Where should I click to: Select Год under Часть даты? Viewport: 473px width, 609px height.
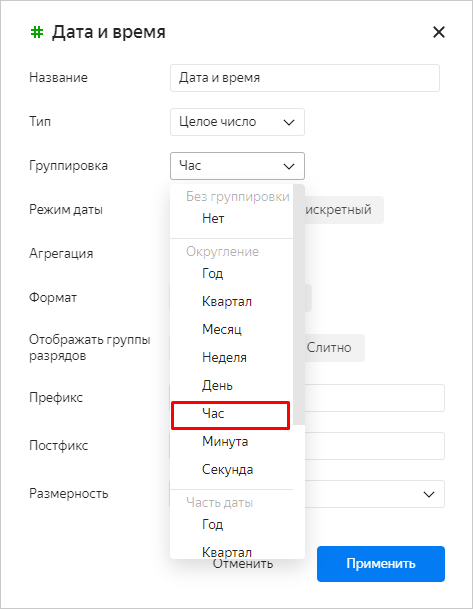(231, 525)
